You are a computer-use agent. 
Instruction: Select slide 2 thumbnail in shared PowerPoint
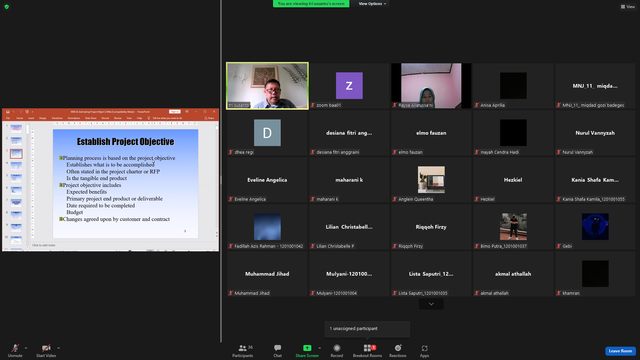pos(16,141)
